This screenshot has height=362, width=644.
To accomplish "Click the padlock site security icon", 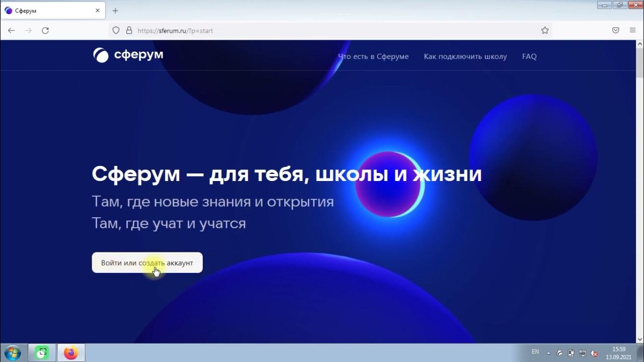I will 129,31.
